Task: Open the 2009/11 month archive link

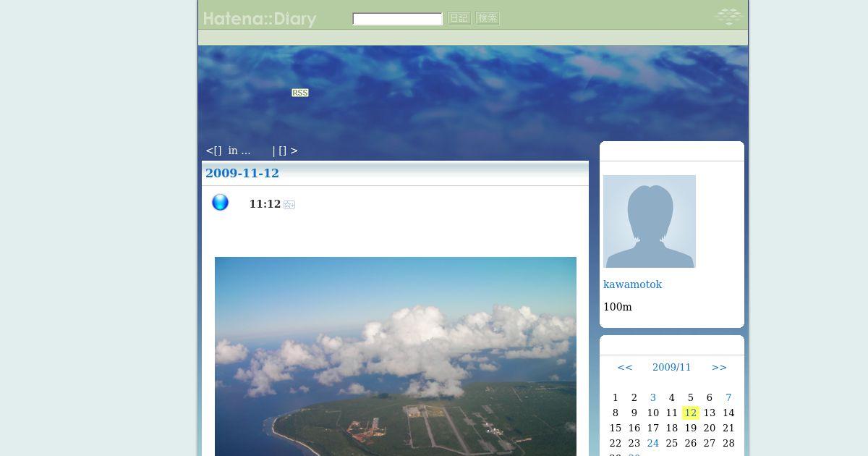Action: 672,368
